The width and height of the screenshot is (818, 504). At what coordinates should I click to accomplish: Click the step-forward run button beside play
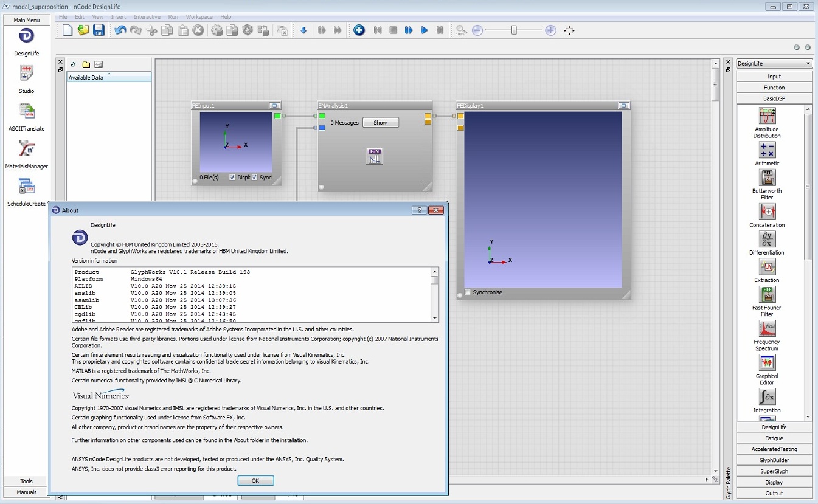(409, 30)
